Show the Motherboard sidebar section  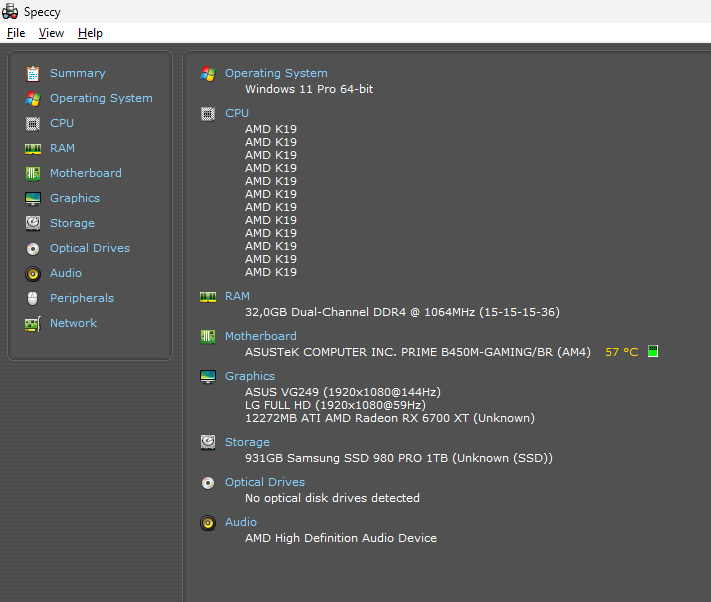click(86, 173)
